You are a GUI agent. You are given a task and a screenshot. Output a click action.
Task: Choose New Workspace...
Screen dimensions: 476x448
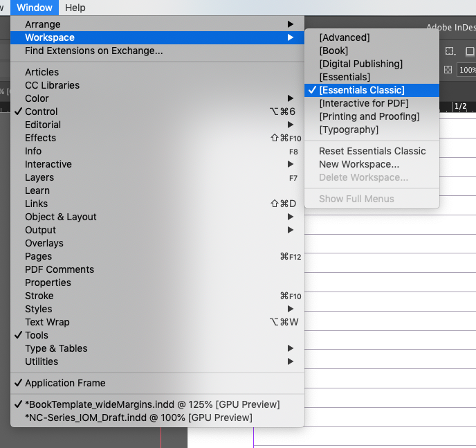[x=372, y=164]
